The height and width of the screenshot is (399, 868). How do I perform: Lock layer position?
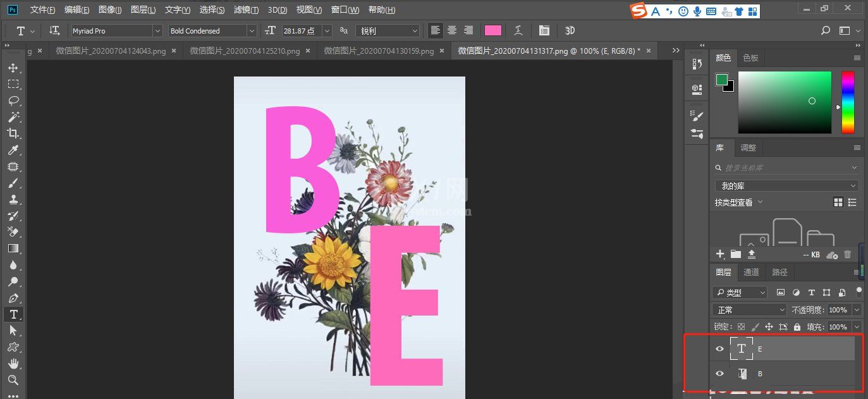tap(769, 327)
